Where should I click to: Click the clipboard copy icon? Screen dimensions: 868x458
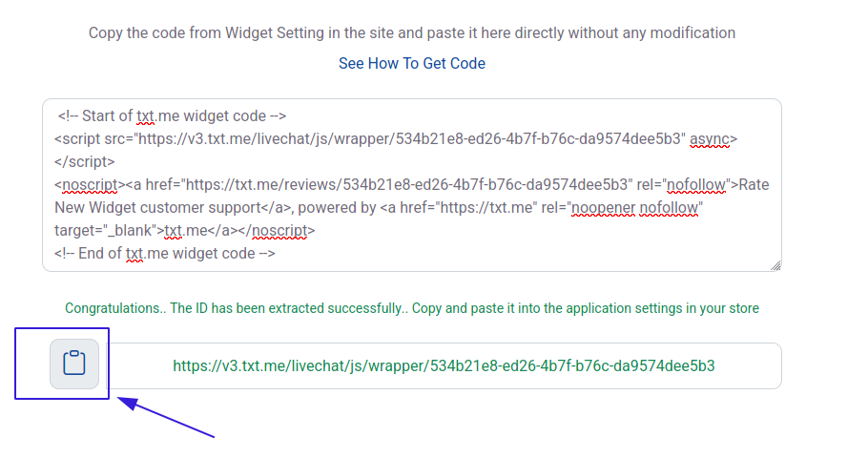click(x=74, y=364)
